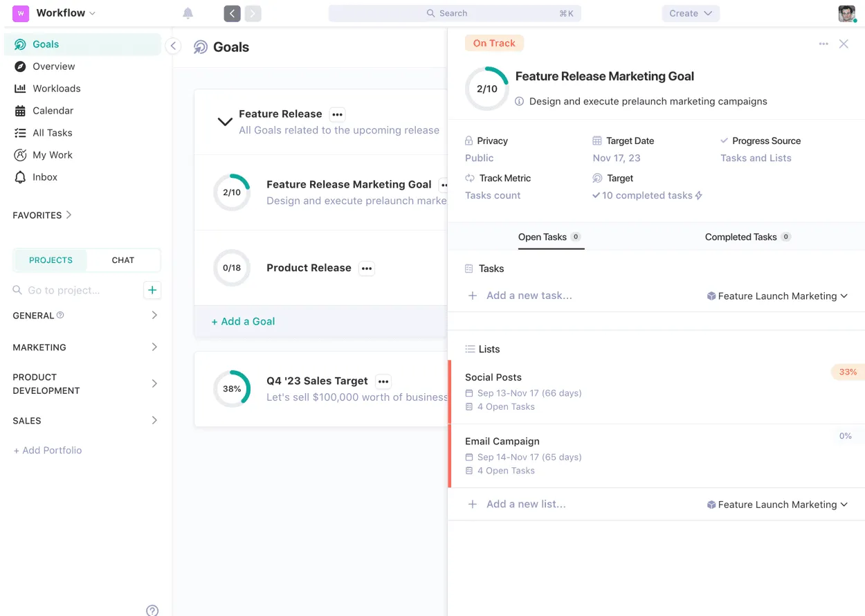Open the Feature Launch Marketing list selector
The width and height of the screenshot is (865, 616).
pos(778,296)
